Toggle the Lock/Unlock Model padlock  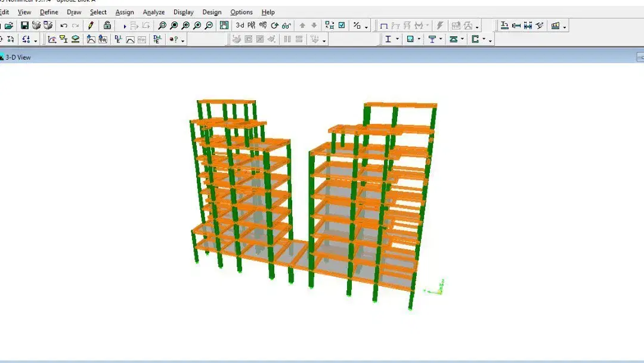coord(107,26)
